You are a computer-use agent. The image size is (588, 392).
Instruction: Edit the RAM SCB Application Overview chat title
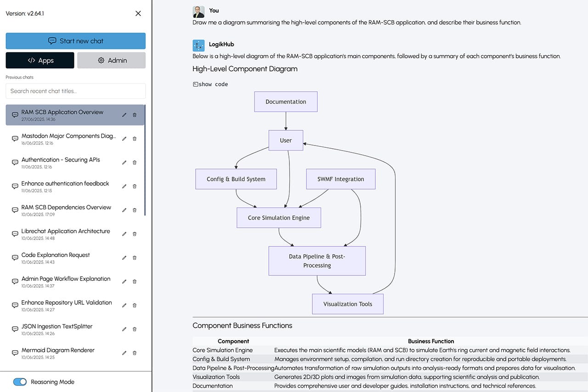pyautogui.click(x=124, y=115)
